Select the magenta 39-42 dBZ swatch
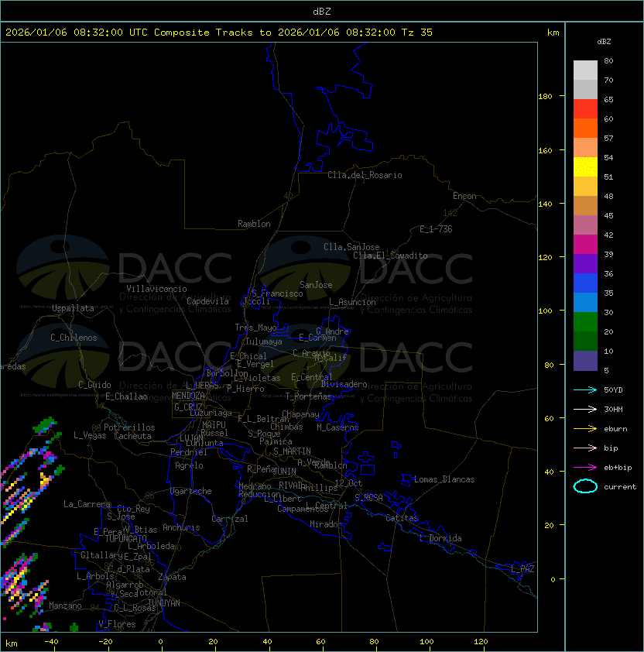644x652 pixels. (585, 245)
